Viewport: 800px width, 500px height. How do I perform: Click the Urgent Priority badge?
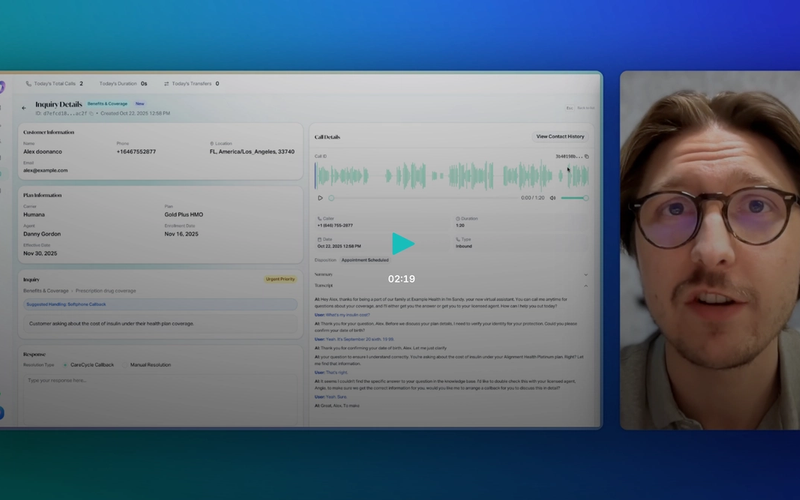pos(280,279)
